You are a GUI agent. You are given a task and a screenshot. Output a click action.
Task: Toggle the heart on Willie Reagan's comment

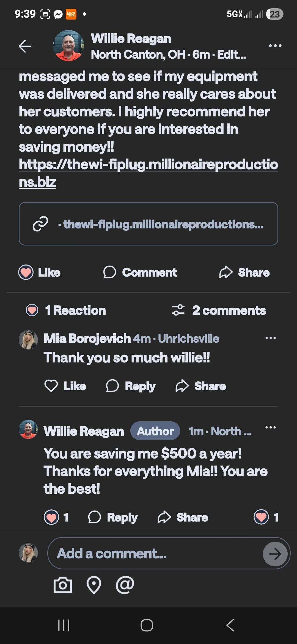click(x=52, y=517)
